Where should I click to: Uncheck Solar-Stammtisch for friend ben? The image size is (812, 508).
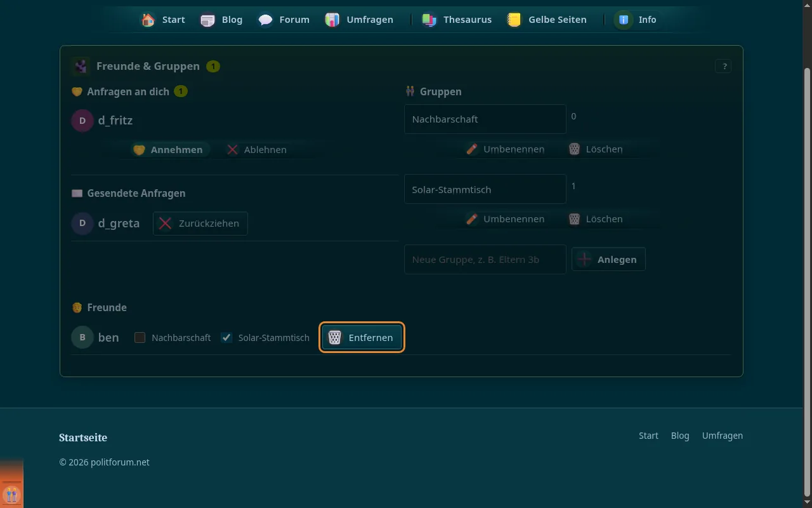point(226,338)
